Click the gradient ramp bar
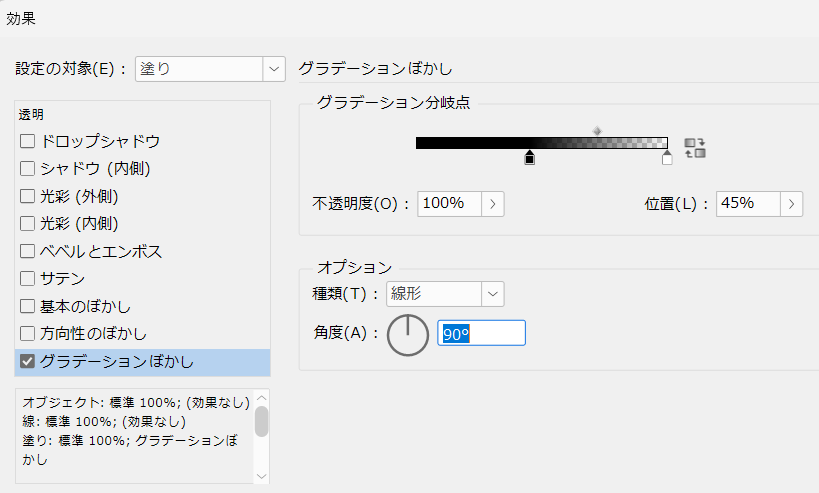 pyautogui.click(x=541, y=142)
